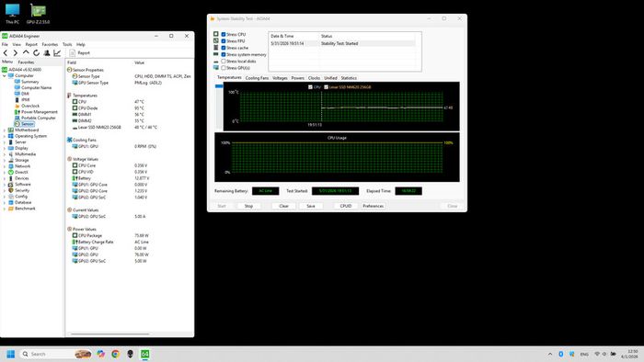Screen dimensions: 644x362
Task: Select the Devices tree item
Action: tap(22, 178)
